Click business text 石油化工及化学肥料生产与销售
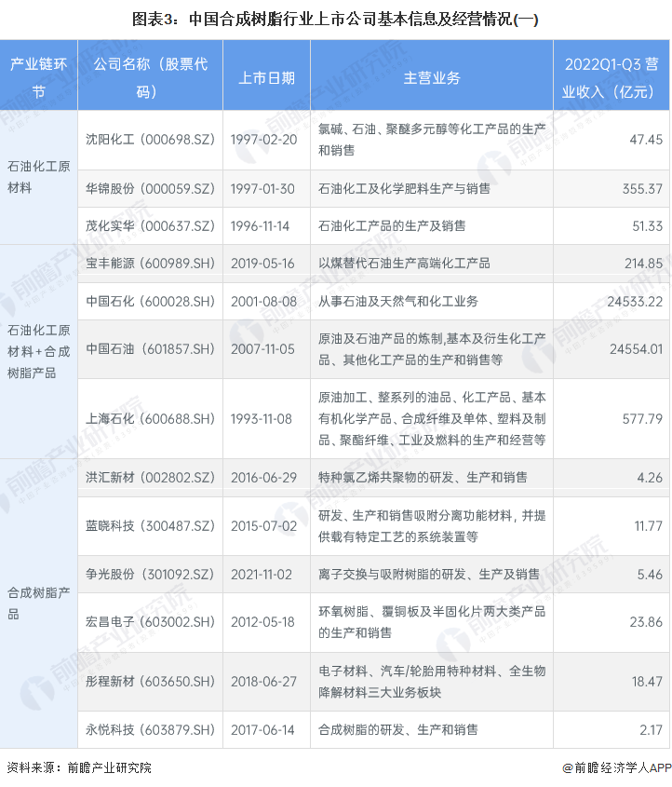This screenshot has height=787, width=672. [x=404, y=189]
